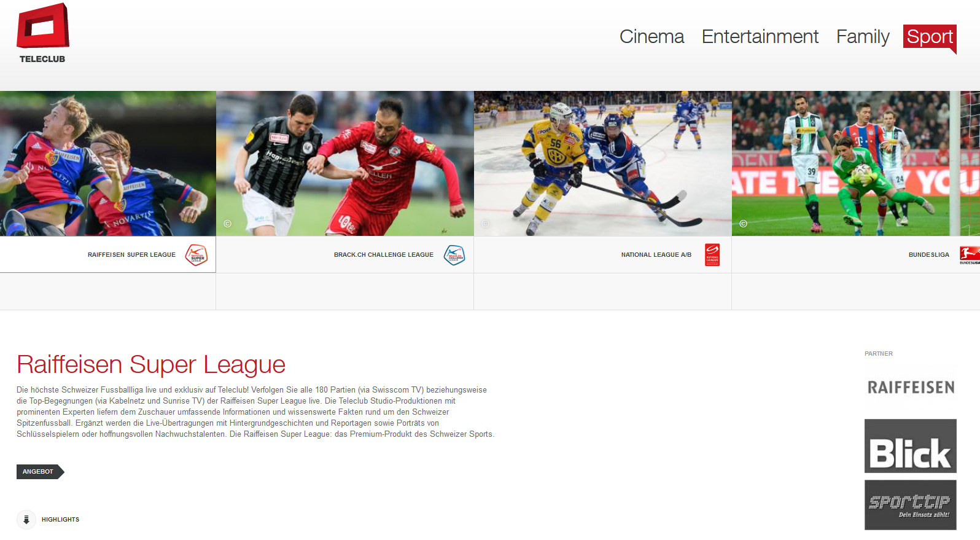Open the Entertainment menu item
This screenshot has height=540, width=980.
760,36
